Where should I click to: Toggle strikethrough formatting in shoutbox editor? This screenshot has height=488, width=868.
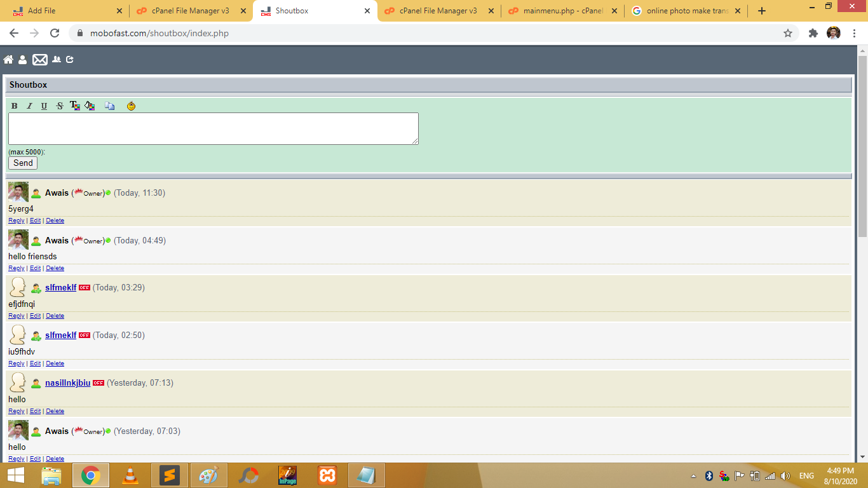click(60, 106)
